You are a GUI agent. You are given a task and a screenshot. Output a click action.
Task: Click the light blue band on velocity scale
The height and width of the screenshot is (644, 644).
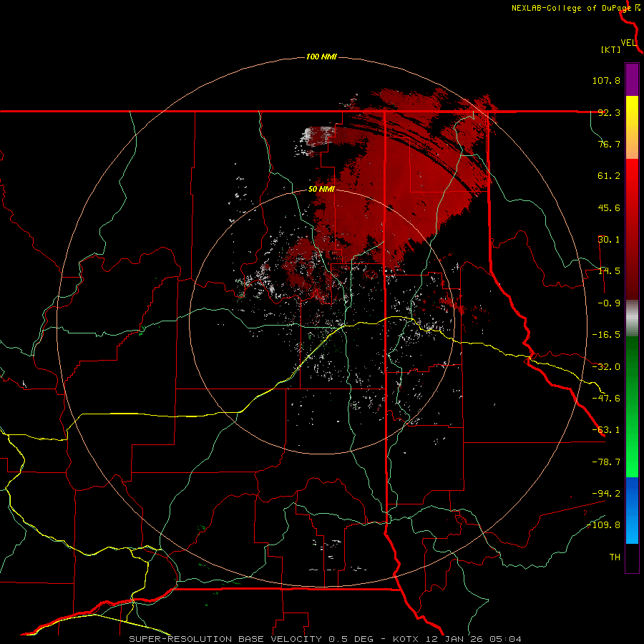(632, 510)
